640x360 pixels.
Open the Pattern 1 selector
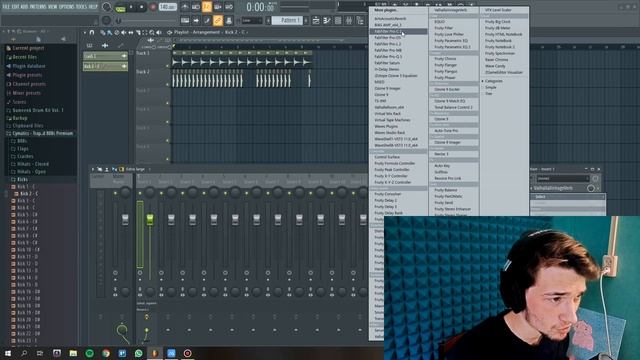coord(286,20)
